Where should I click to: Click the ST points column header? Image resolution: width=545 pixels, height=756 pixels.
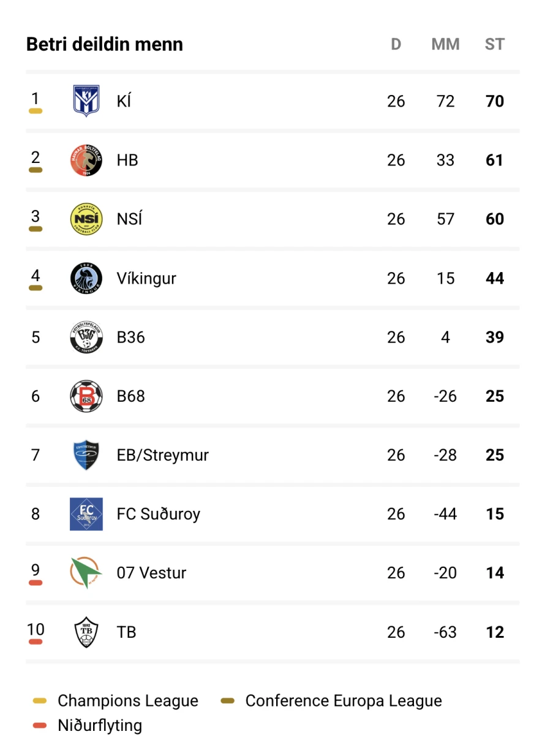click(x=494, y=44)
